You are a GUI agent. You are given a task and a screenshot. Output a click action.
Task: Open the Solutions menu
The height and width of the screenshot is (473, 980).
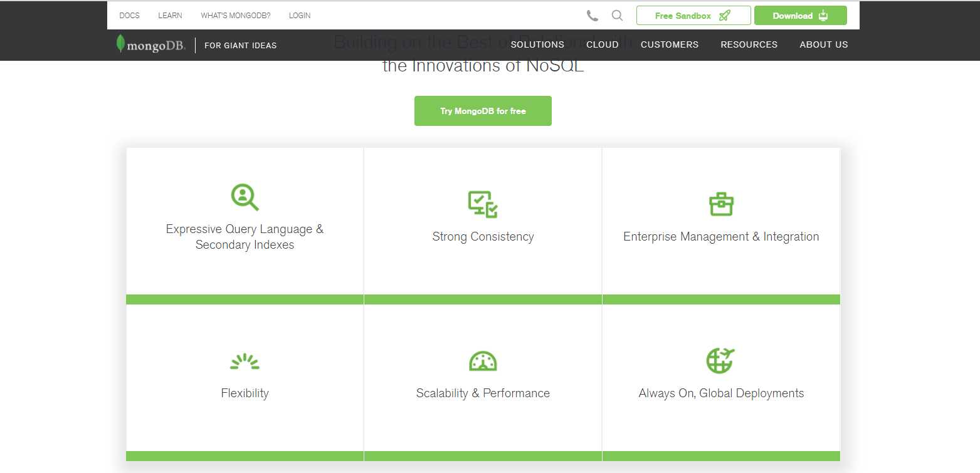(x=537, y=44)
